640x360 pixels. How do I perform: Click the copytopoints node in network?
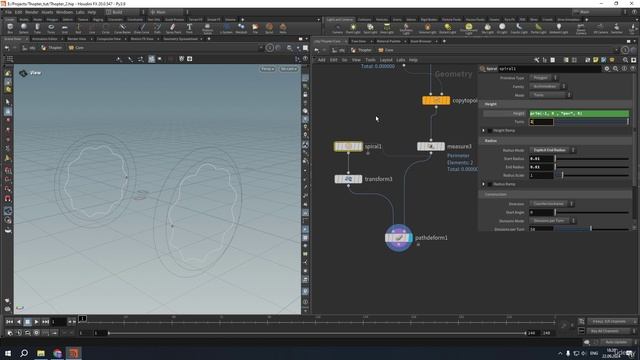436,100
